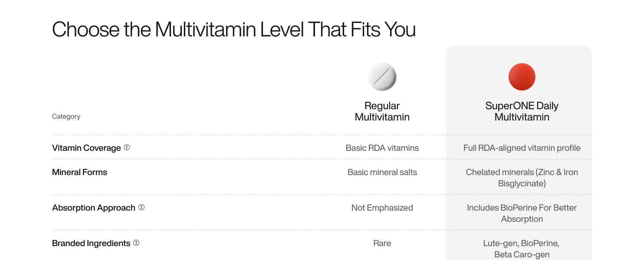Click the Branded Ingredients row label
This screenshot has height=260, width=644.
pyautogui.click(x=91, y=243)
